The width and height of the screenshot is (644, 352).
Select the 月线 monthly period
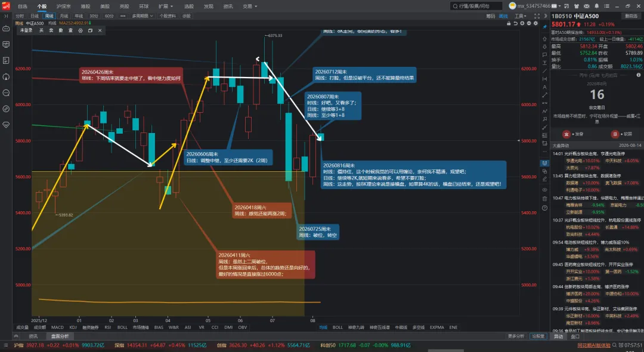[x=64, y=16]
